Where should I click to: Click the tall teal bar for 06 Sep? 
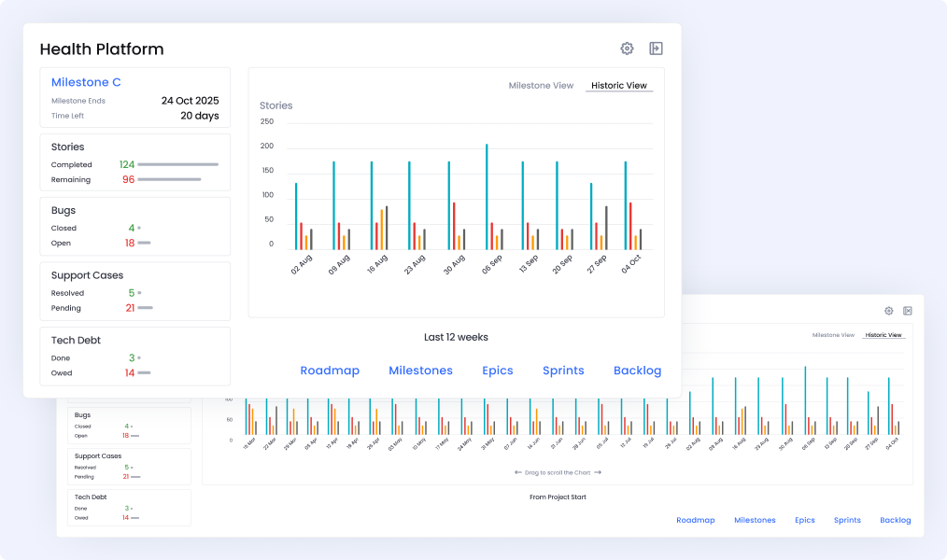[x=486, y=197]
